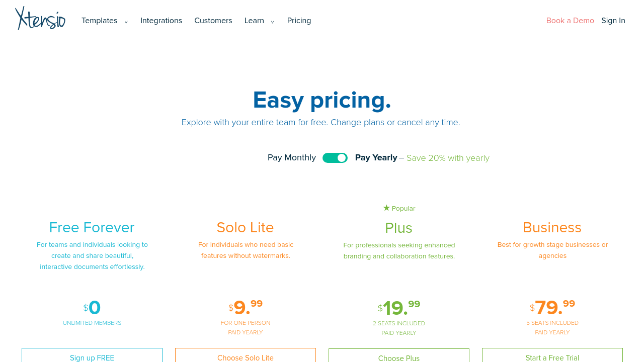The width and height of the screenshot is (644, 362).
Task: Toggle the monthly/yearly billing switch
Action: tap(335, 158)
